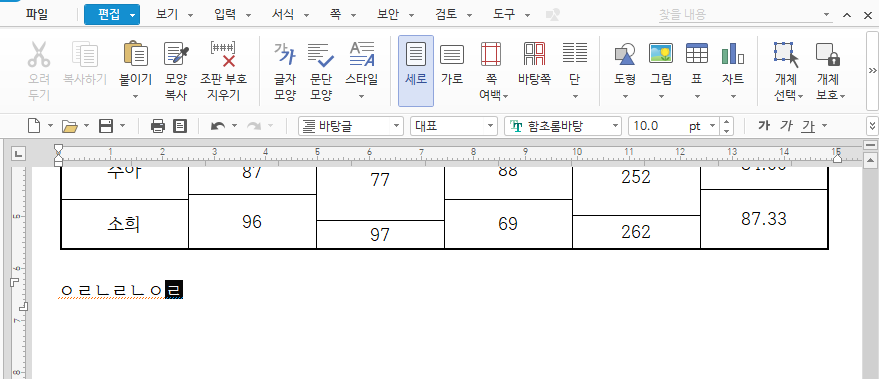Click the undo arrow icon
This screenshot has height=379, width=879.
click(218, 126)
